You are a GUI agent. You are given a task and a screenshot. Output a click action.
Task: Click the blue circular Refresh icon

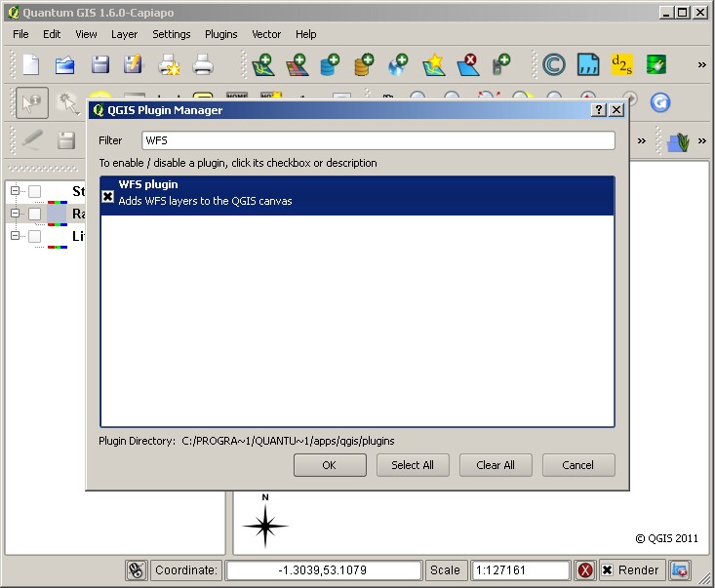(660, 102)
